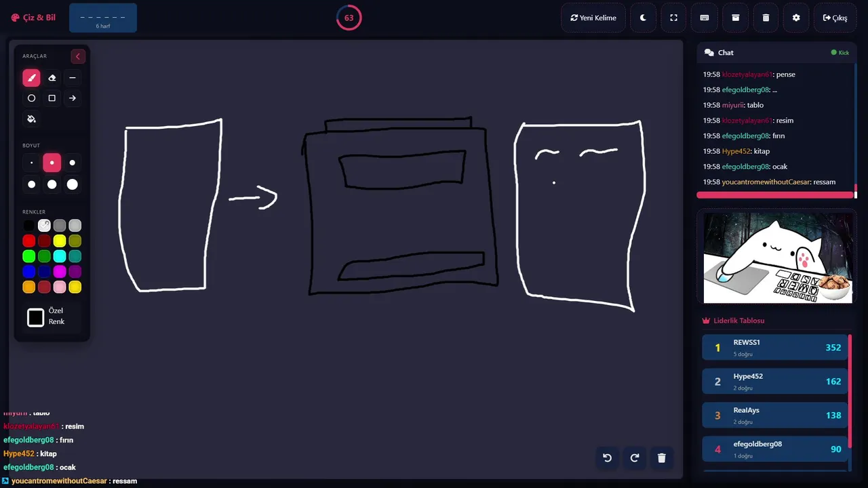Viewport: 868px width, 488px height.
Task: Choose the fifth brush size, bottom row middle
Action: pyautogui.click(x=52, y=184)
